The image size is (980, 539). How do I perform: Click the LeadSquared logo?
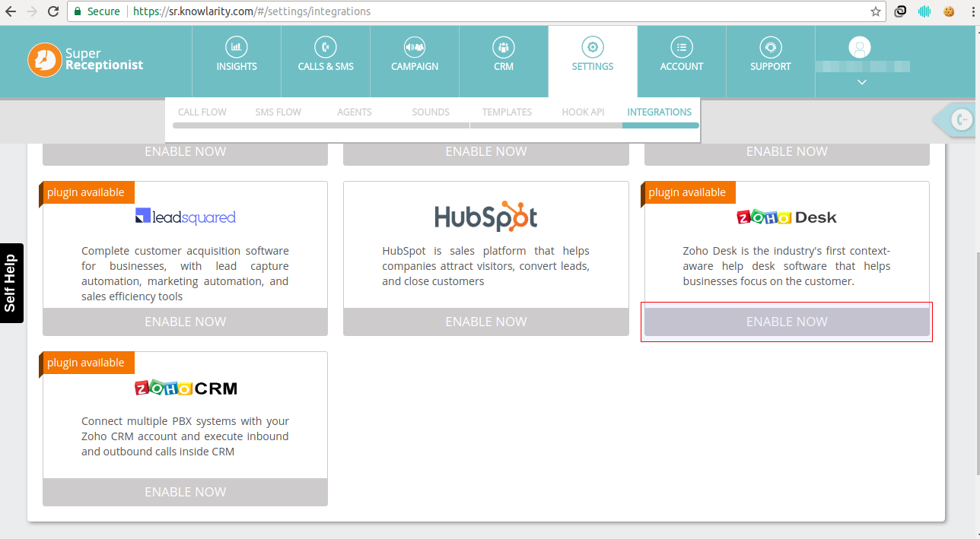[x=186, y=217]
